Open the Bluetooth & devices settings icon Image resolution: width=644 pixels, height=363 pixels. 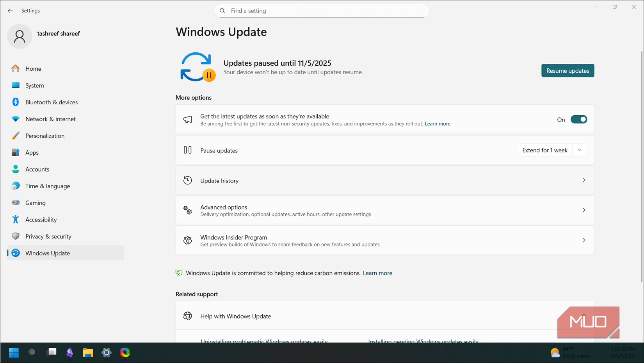pyautogui.click(x=15, y=102)
